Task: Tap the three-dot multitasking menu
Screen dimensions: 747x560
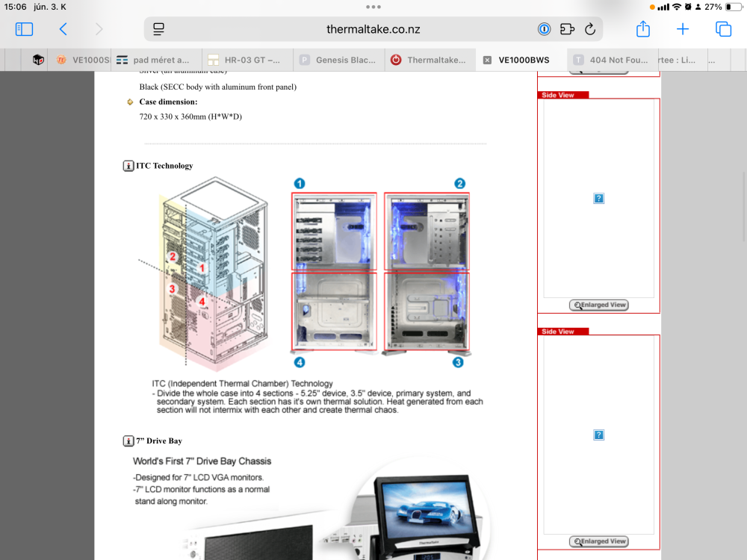Action: click(373, 7)
